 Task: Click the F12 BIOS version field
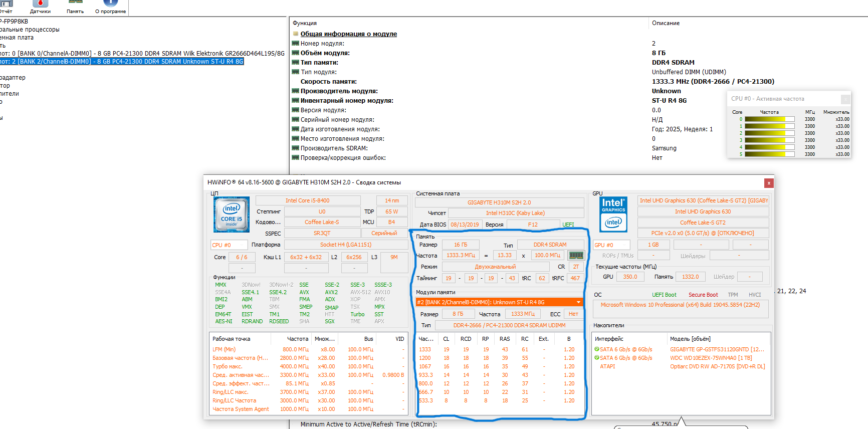tap(533, 225)
